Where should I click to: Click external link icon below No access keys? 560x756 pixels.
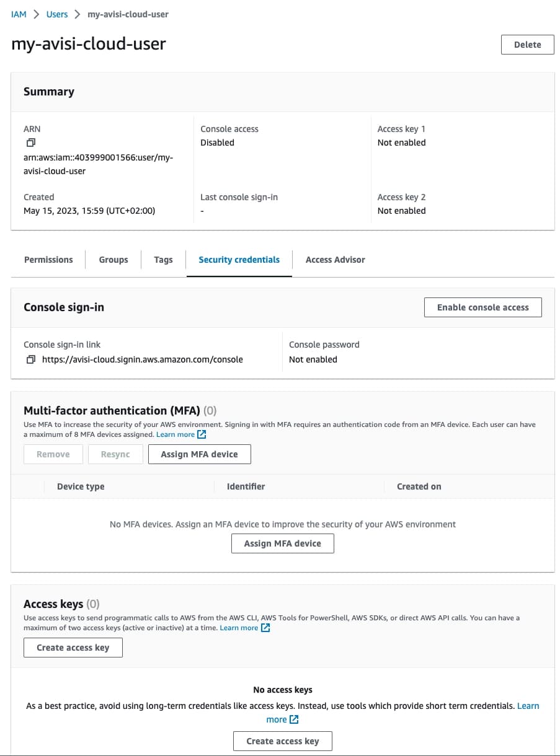click(x=294, y=719)
